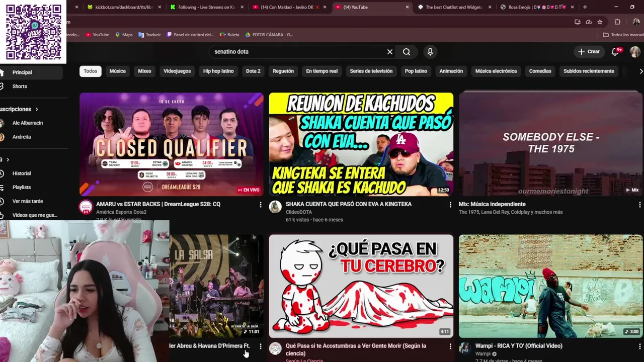Open options for Qué Pasa si te Acostumbras video
Viewport: 644px width, 362px height.
(x=450, y=346)
